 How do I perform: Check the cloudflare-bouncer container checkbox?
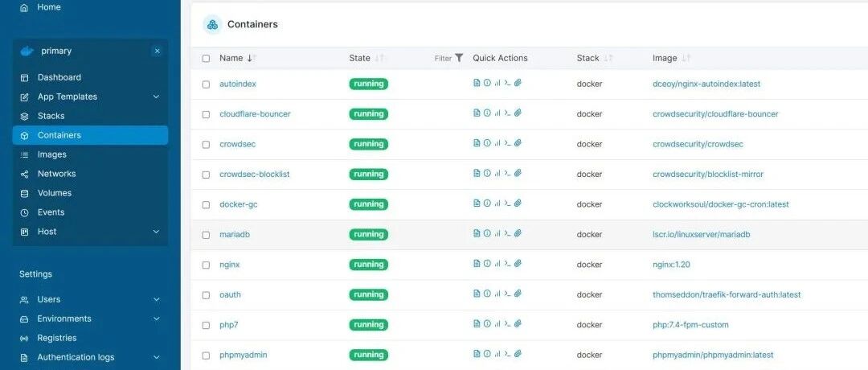coord(206,115)
